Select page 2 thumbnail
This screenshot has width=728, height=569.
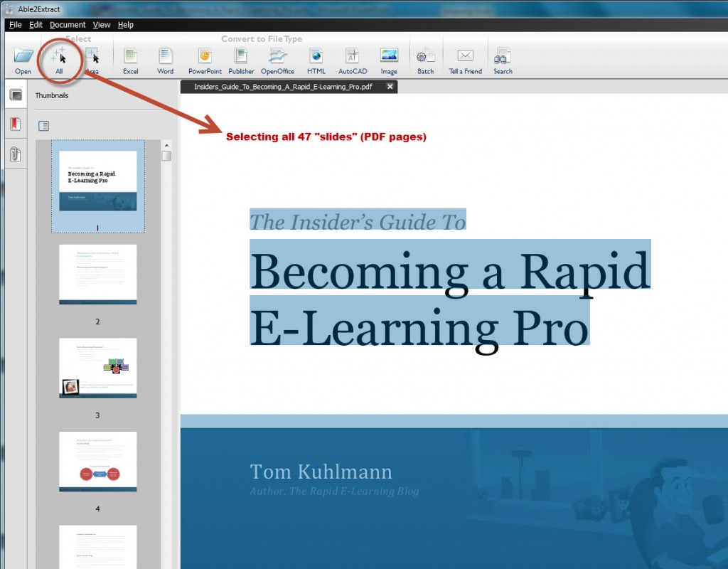(x=98, y=275)
